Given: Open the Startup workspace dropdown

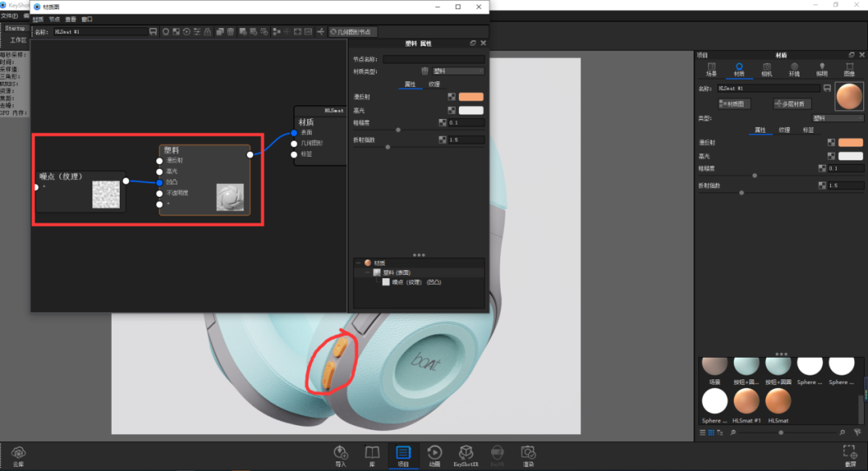Looking at the screenshot, I should [x=15, y=28].
